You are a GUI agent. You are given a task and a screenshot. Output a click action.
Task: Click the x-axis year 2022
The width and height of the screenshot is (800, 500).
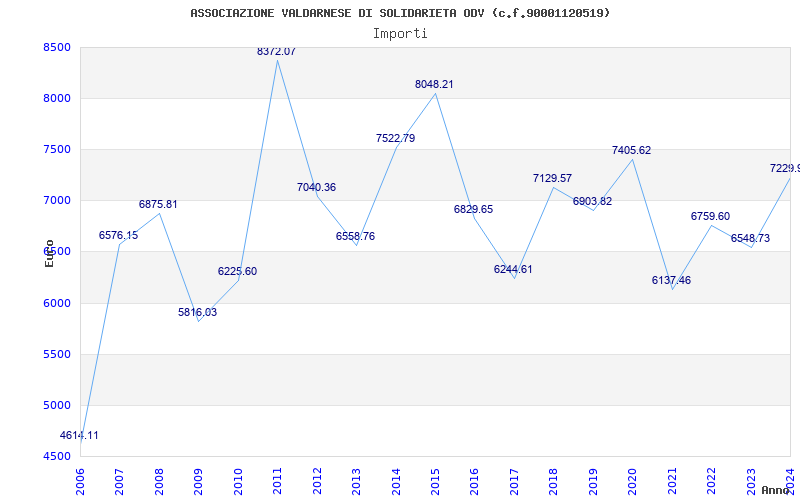(x=711, y=481)
